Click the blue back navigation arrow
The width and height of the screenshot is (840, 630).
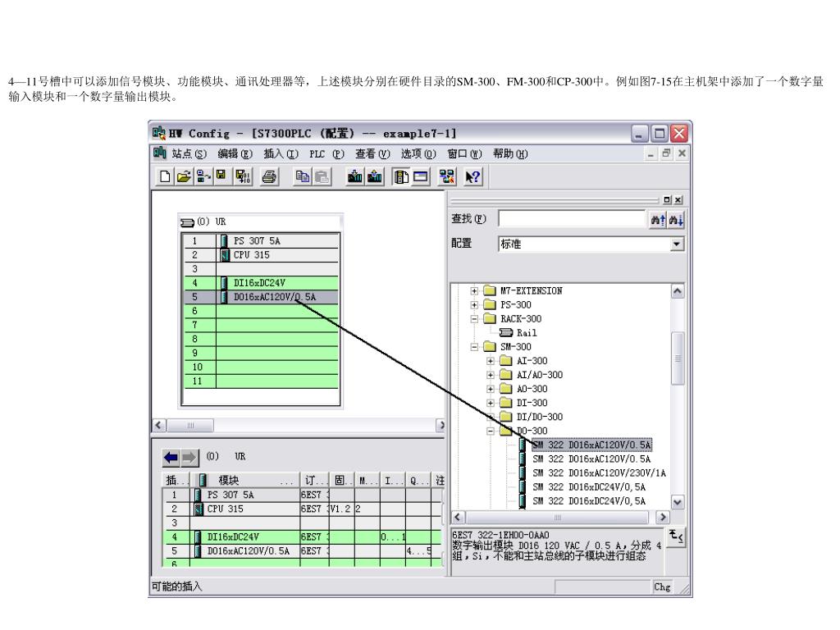[171, 458]
